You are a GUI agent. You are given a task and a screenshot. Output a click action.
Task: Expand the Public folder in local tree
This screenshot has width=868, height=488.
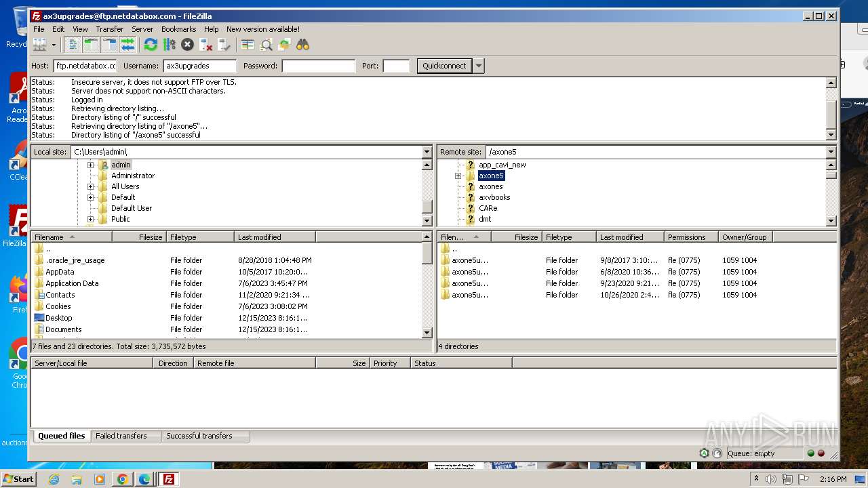pyautogui.click(x=90, y=219)
